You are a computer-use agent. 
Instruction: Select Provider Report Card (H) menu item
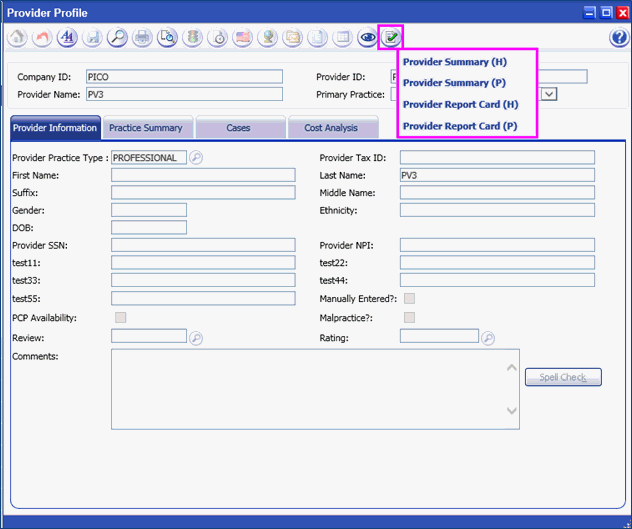tap(460, 104)
